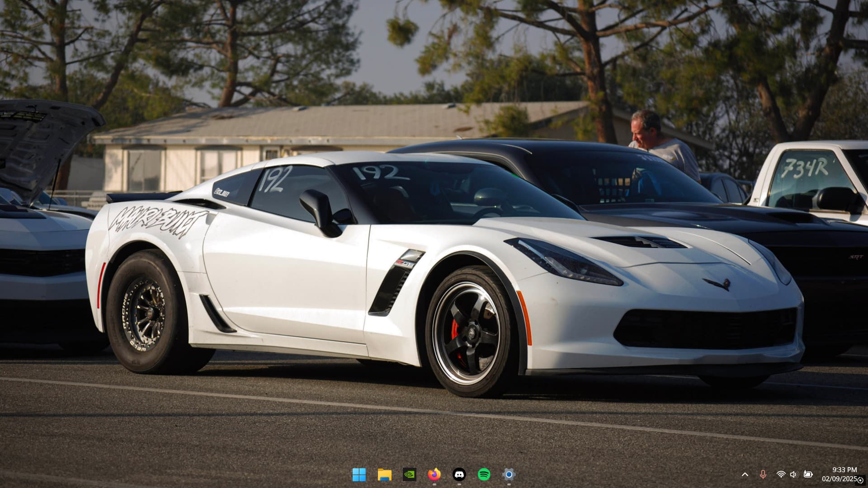This screenshot has width=868, height=488.
Task: Open Discord from the taskbar
Action: click(459, 474)
